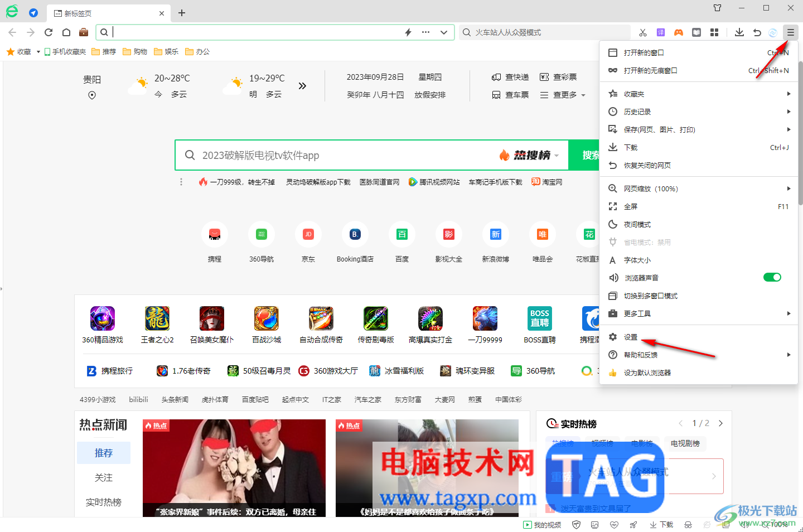The width and height of the screenshot is (803, 532).
Task: Click the 张家界新娘 news thumbnail
Action: pos(234,468)
